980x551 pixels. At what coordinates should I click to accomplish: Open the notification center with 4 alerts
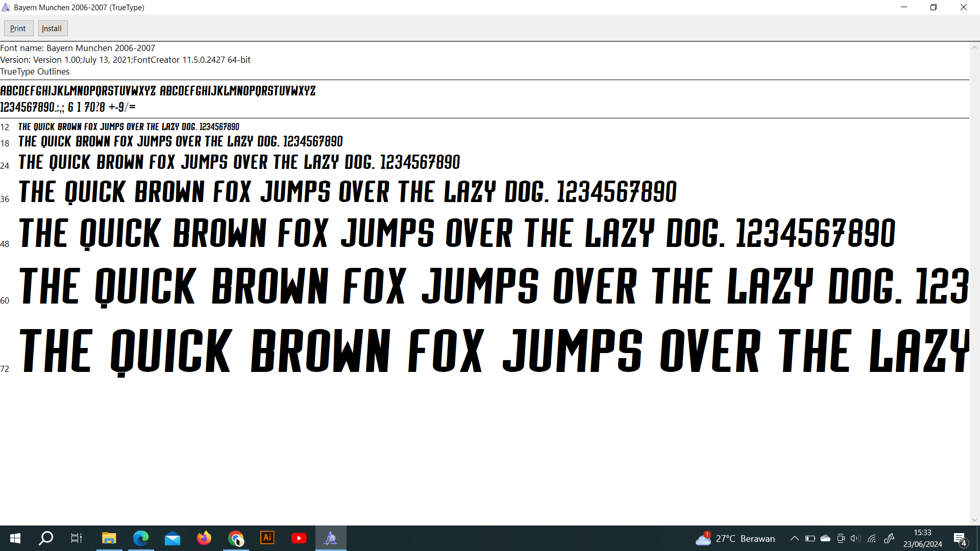coord(960,539)
